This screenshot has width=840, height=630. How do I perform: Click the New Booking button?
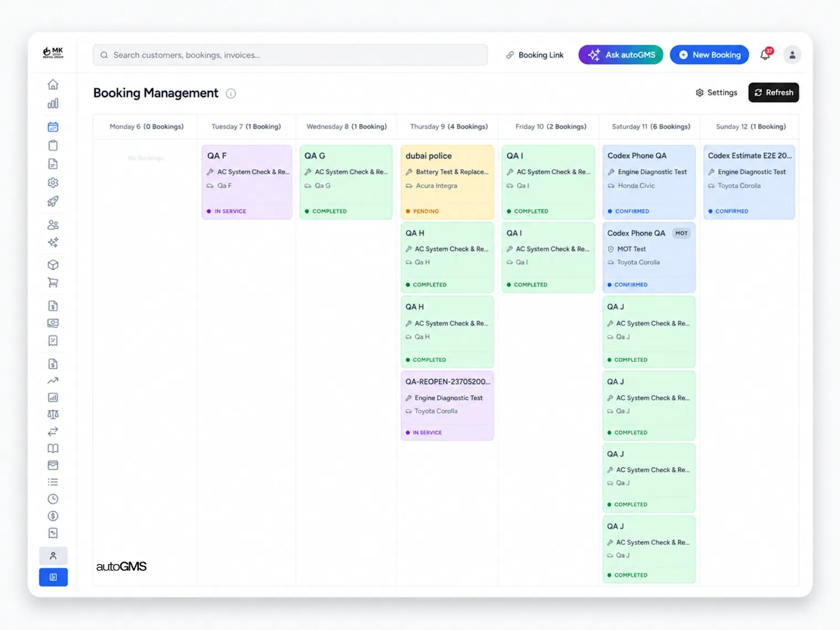coord(710,55)
